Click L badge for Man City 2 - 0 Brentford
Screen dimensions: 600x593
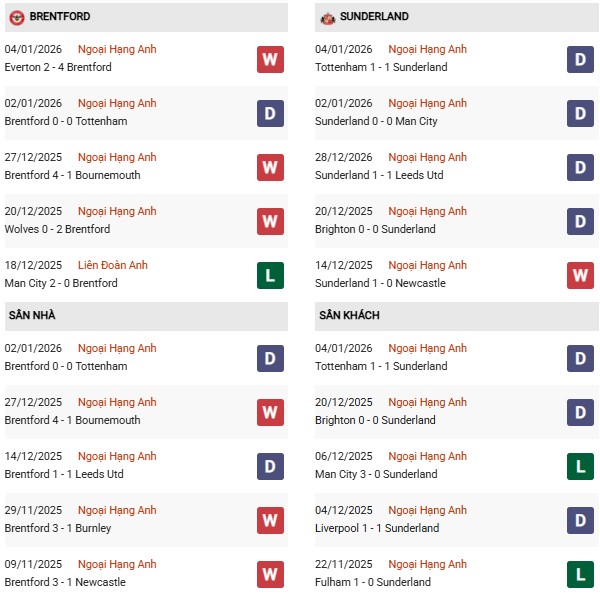tap(270, 275)
